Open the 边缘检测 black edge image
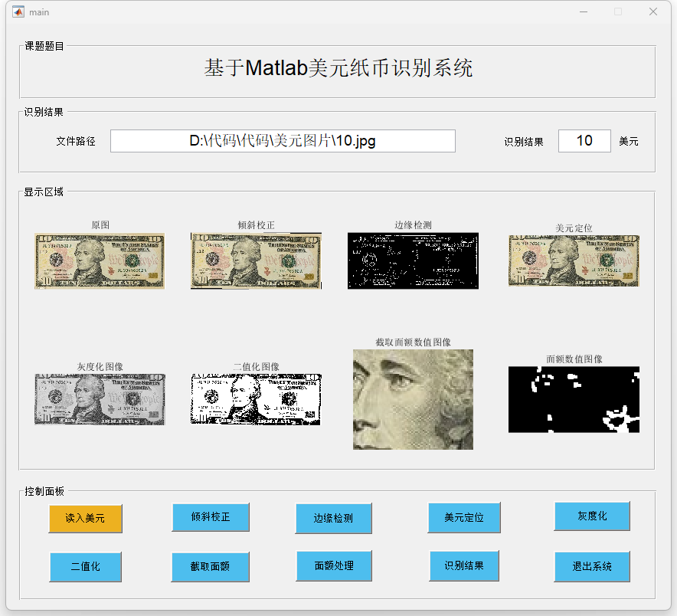 tap(414, 261)
